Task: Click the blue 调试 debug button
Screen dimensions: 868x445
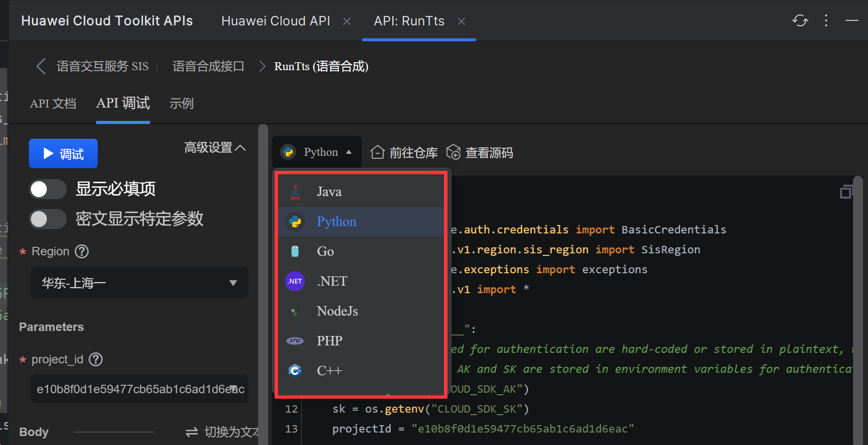Action: click(63, 154)
